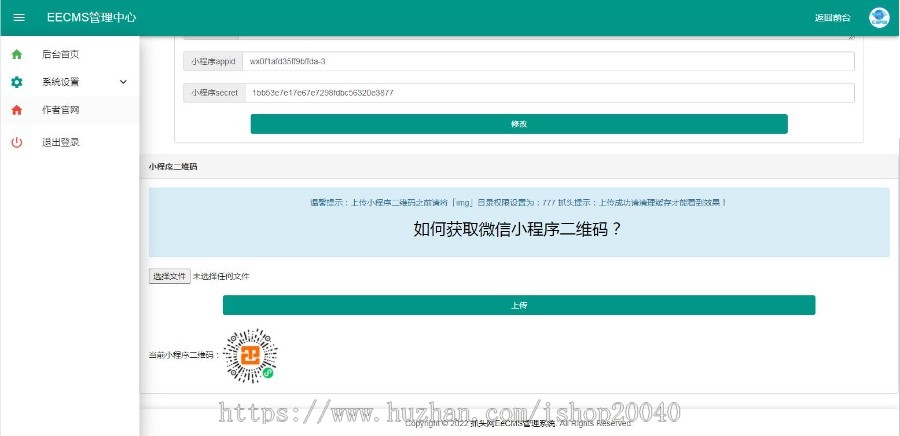This screenshot has width=900, height=436.
Task: Click the 上传 button
Action: point(519,305)
